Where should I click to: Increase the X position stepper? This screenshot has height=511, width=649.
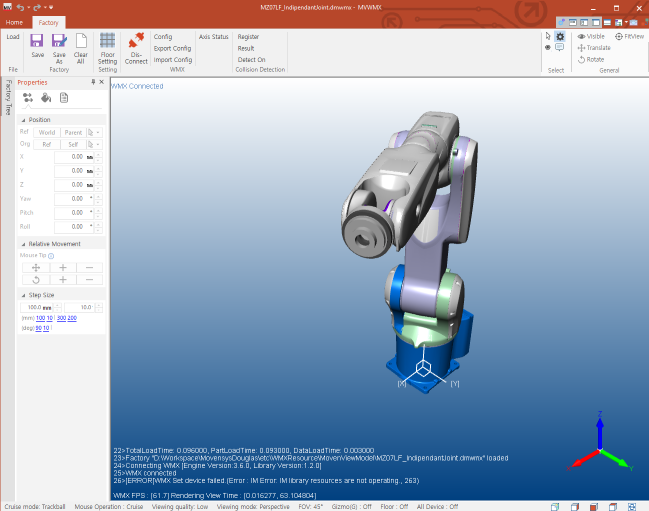point(99,154)
